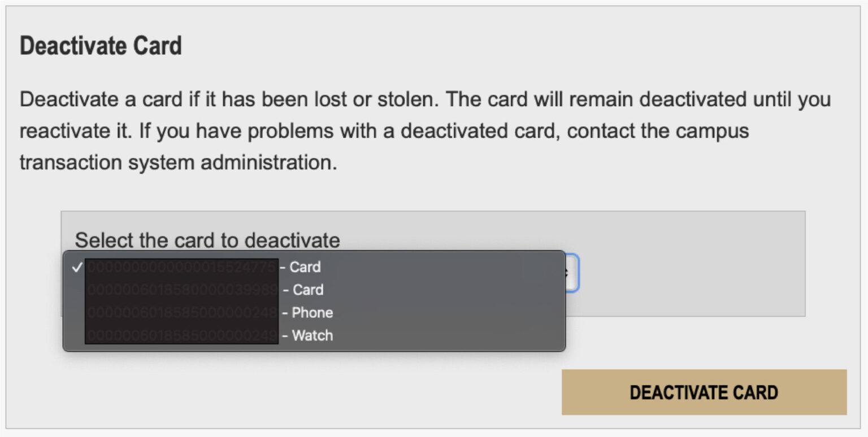
Task: Click the 'Deactivate Card' heading
Action: (100, 45)
